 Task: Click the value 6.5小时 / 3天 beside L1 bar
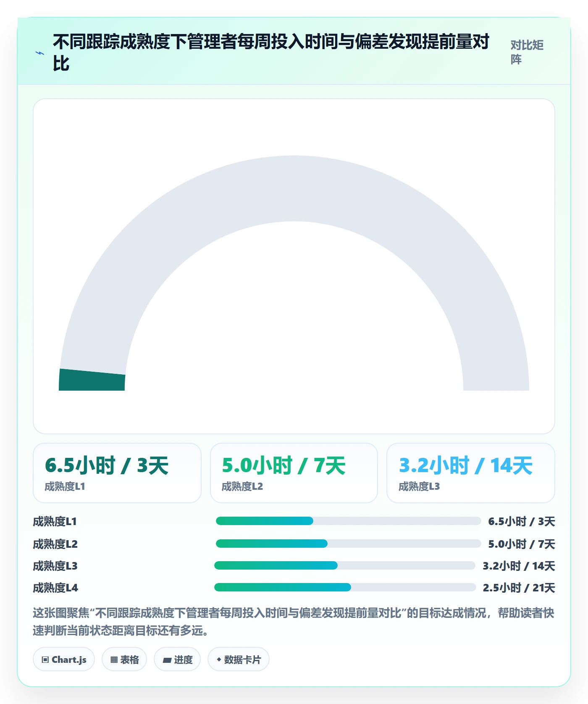pyautogui.click(x=522, y=522)
